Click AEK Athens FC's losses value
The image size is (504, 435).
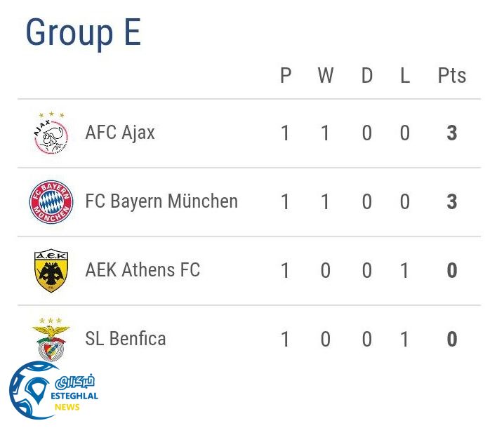pos(405,271)
